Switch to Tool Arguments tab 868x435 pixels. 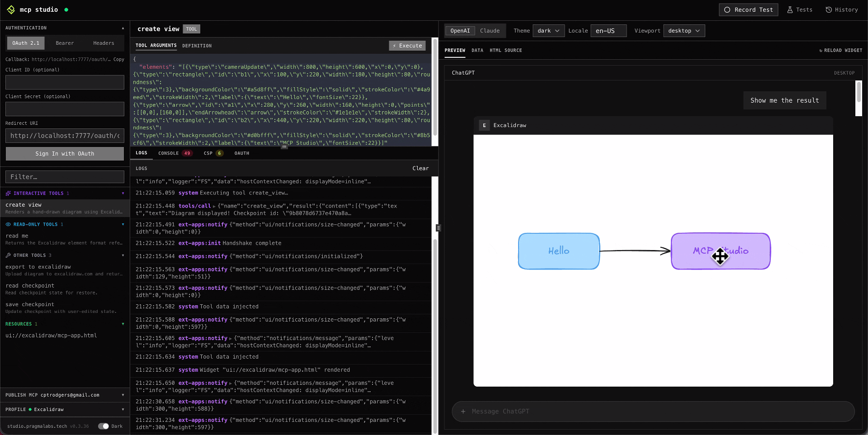(x=156, y=46)
